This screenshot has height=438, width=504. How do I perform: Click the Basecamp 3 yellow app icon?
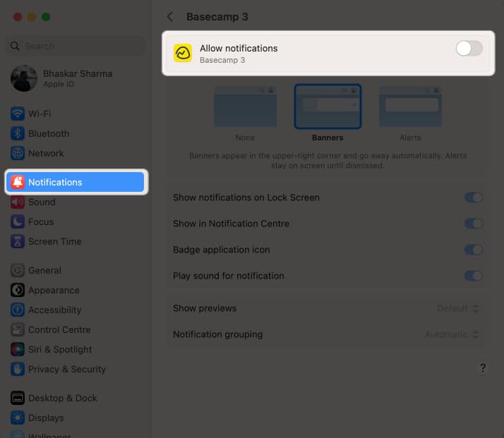(x=183, y=53)
